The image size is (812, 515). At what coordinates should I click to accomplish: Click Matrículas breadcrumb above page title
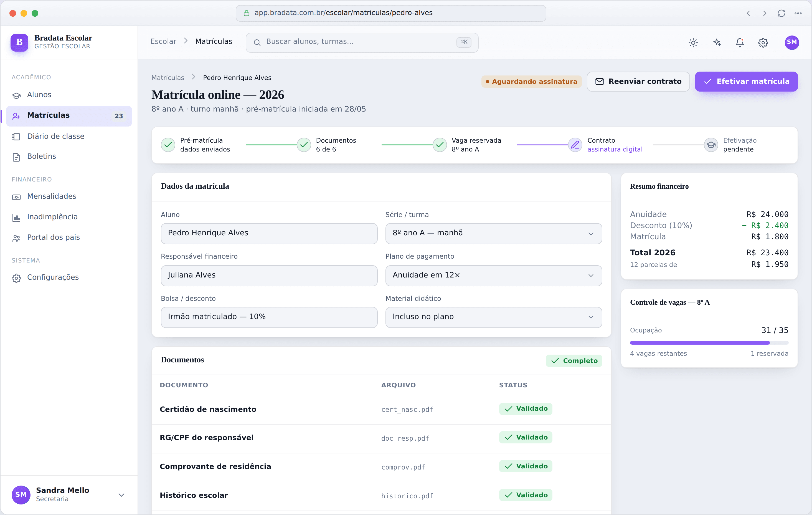click(x=168, y=78)
